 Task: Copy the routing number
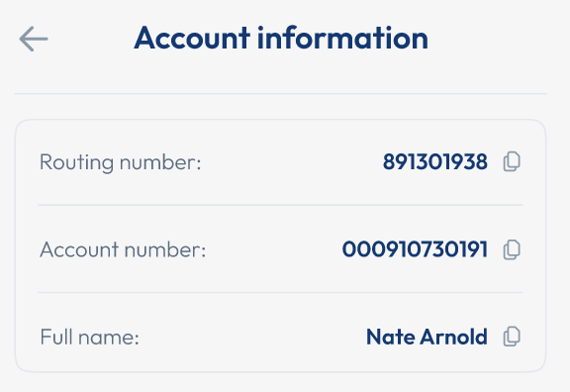point(512,161)
